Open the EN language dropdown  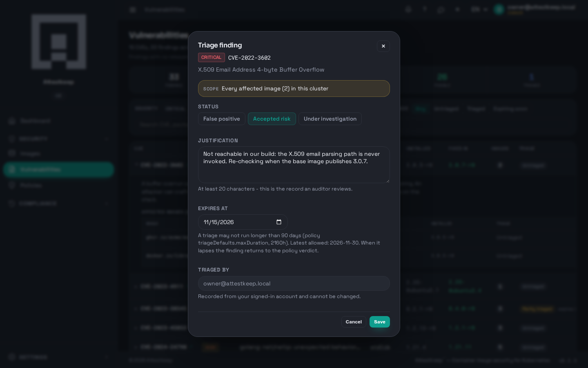[x=479, y=9]
